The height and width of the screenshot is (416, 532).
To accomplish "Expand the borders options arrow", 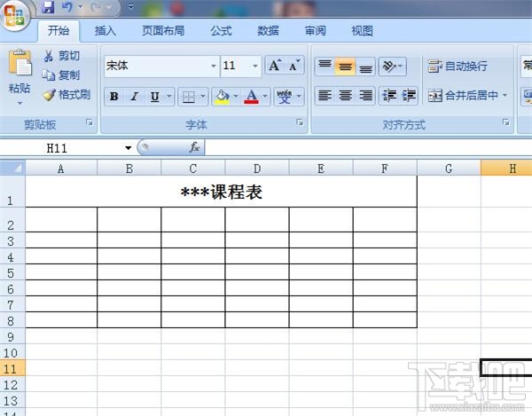I will [202, 97].
